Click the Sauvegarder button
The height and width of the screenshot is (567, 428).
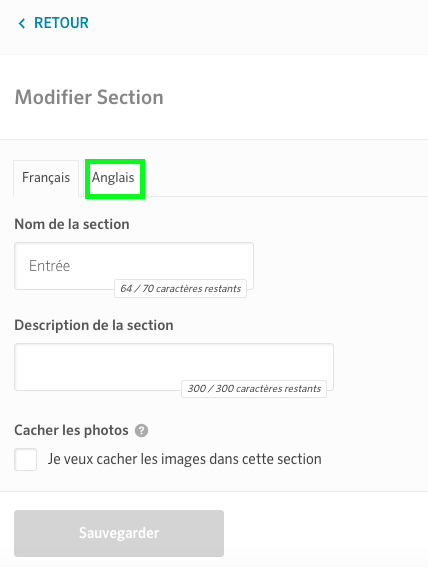[x=119, y=533]
